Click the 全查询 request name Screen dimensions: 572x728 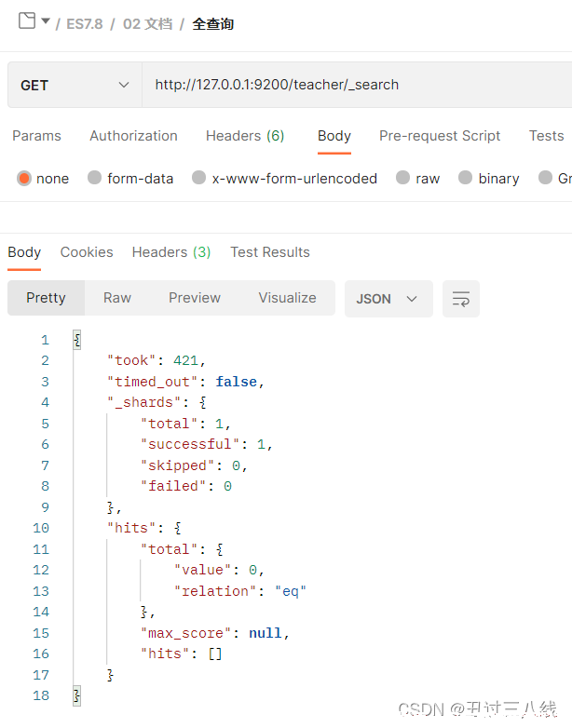point(212,23)
